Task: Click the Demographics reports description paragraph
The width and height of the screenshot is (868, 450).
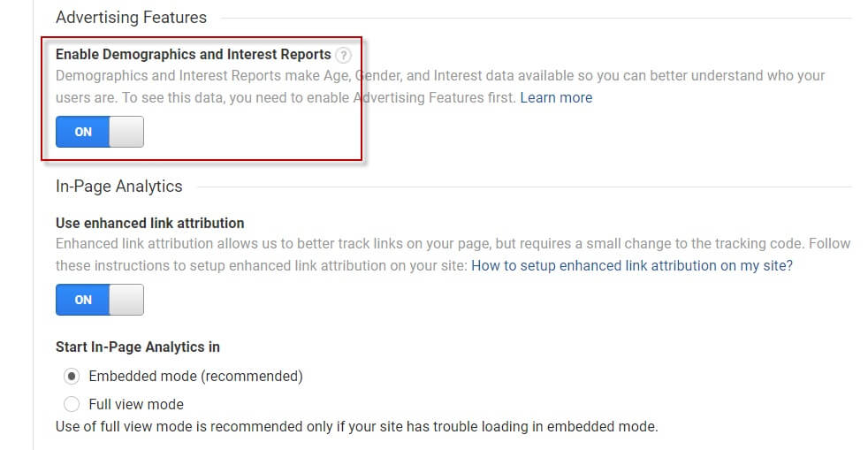Action: pyautogui.click(x=440, y=87)
